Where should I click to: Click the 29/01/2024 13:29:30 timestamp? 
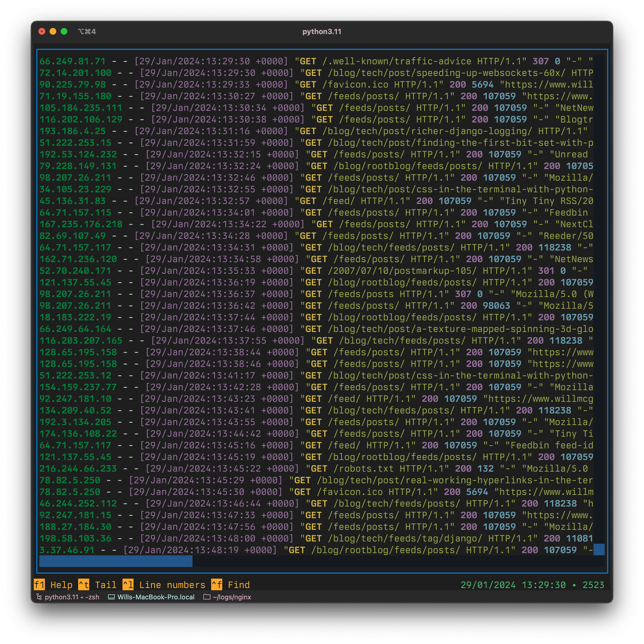point(513,585)
